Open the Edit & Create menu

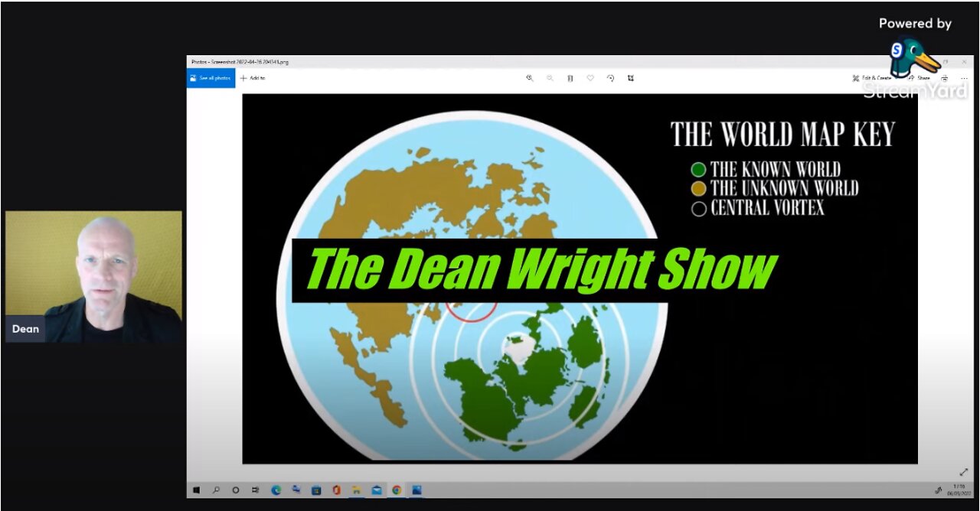click(x=871, y=78)
